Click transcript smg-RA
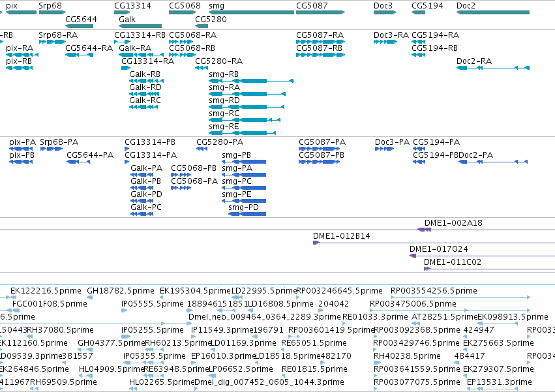This screenshot has width=555, height=392. pyautogui.click(x=247, y=94)
